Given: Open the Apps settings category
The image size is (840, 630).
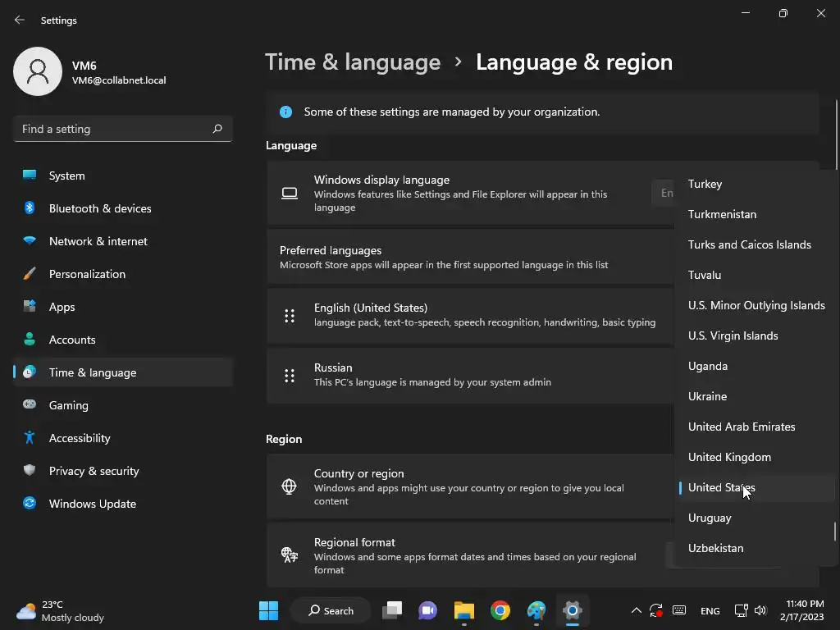Looking at the screenshot, I should pos(123,307).
